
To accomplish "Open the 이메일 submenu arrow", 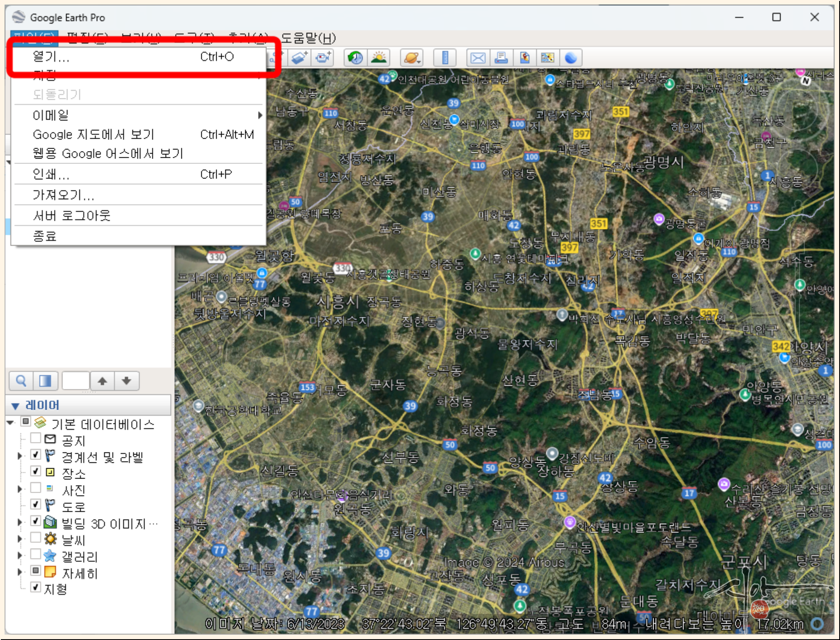I will (x=260, y=115).
